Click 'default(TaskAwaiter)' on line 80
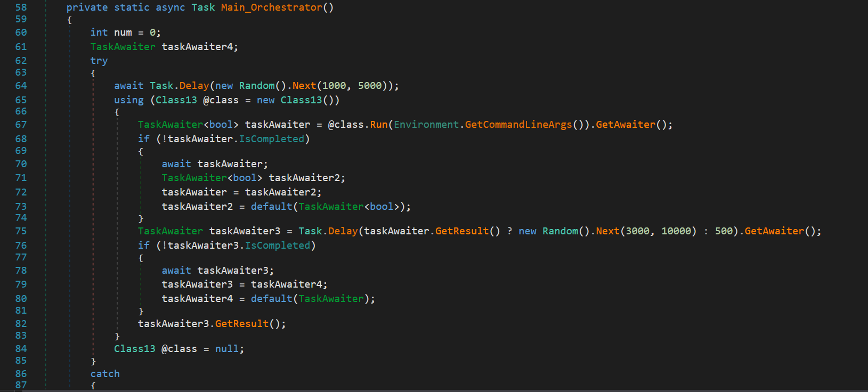 310,299
